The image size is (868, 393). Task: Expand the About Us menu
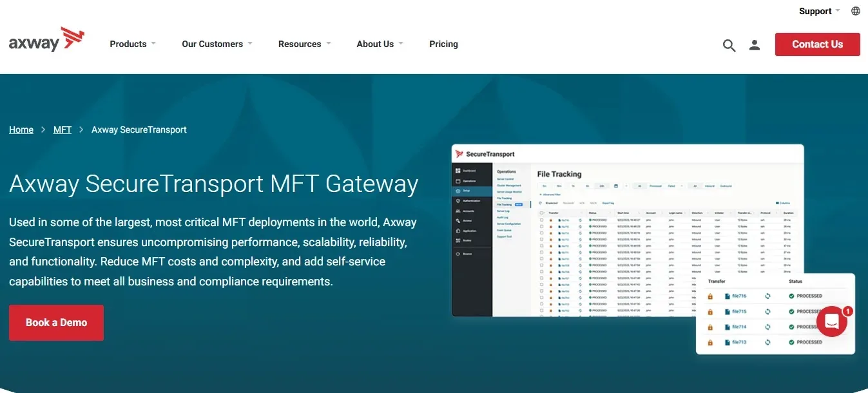coord(380,44)
